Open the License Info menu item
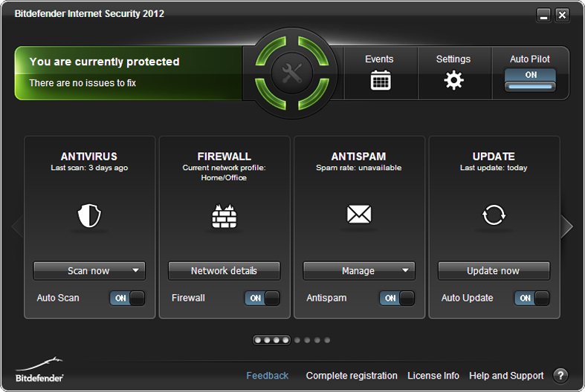 (x=433, y=376)
